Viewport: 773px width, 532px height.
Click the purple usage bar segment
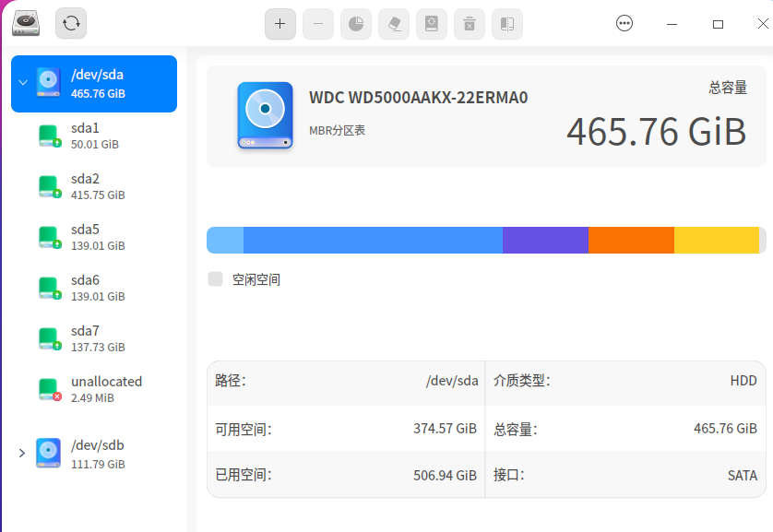click(546, 240)
